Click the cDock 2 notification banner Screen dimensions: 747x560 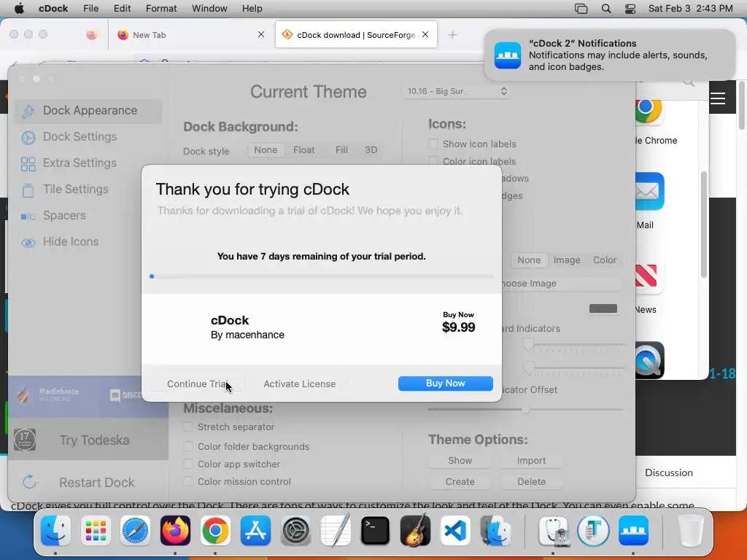(x=610, y=55)
